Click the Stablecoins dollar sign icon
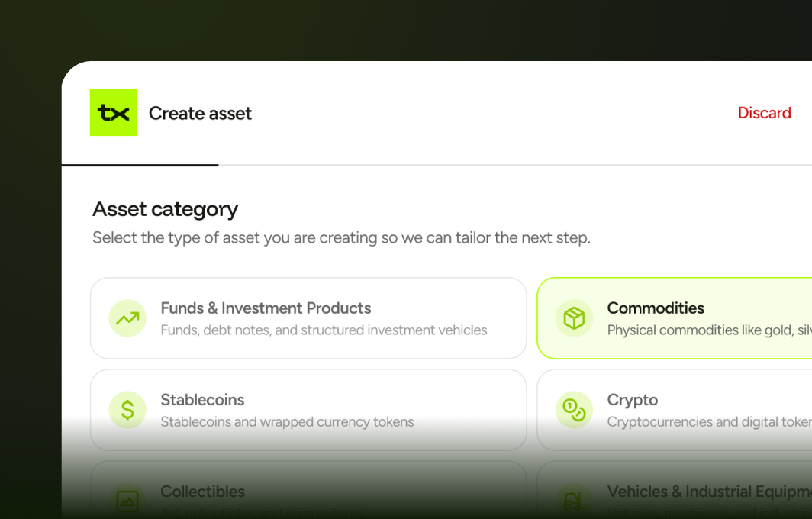The width and height of the screenshot is (812, 519). click(127, 410)
